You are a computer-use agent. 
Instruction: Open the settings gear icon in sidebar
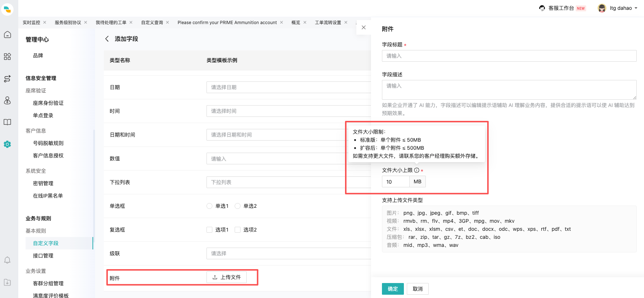[x=7, y=144]
